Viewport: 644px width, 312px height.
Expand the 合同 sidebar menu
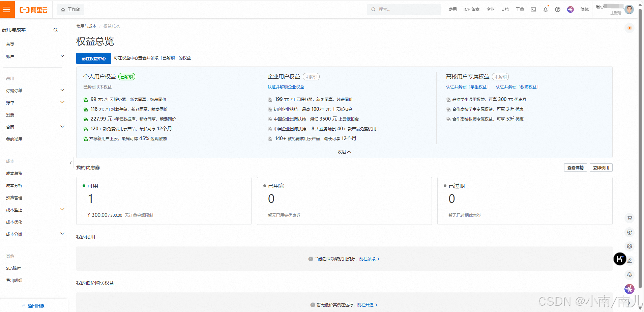pyautogui.click(x=62, y=127)
